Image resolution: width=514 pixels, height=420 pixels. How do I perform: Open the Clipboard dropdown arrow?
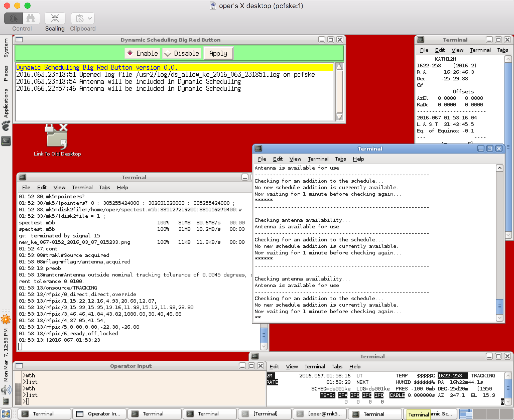click(90, 18)
